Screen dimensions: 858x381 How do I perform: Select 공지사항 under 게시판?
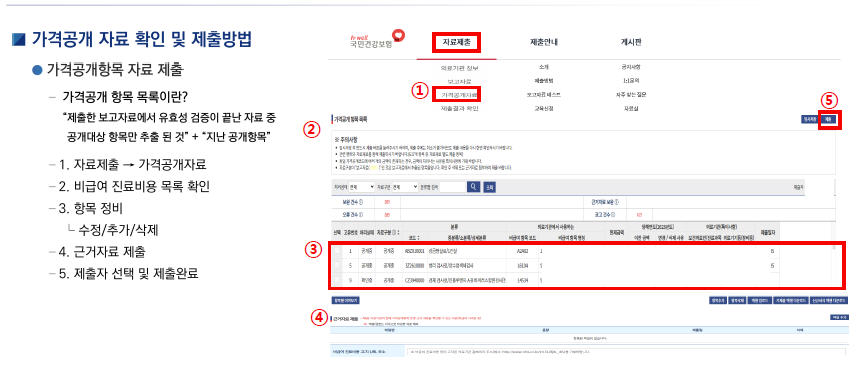click(631, 67)
